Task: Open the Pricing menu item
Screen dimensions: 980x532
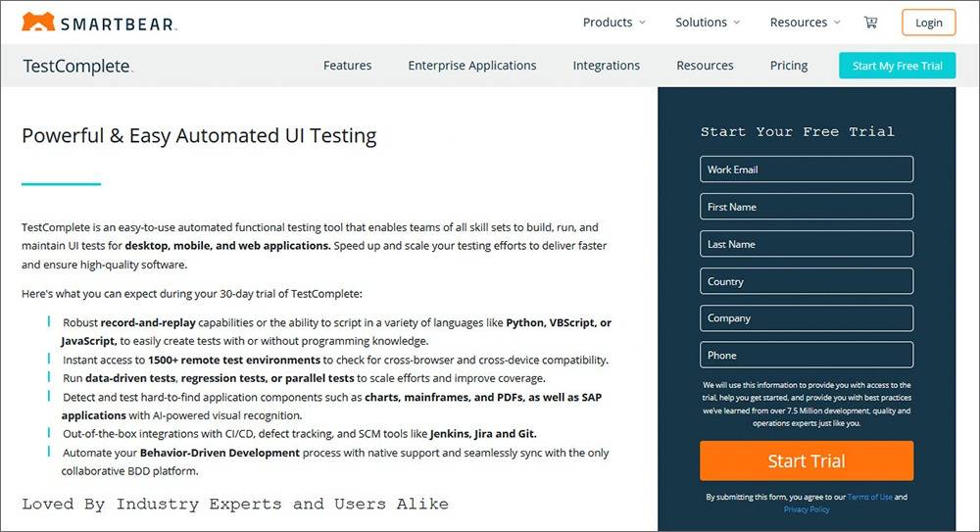Action: pos(789,66)
